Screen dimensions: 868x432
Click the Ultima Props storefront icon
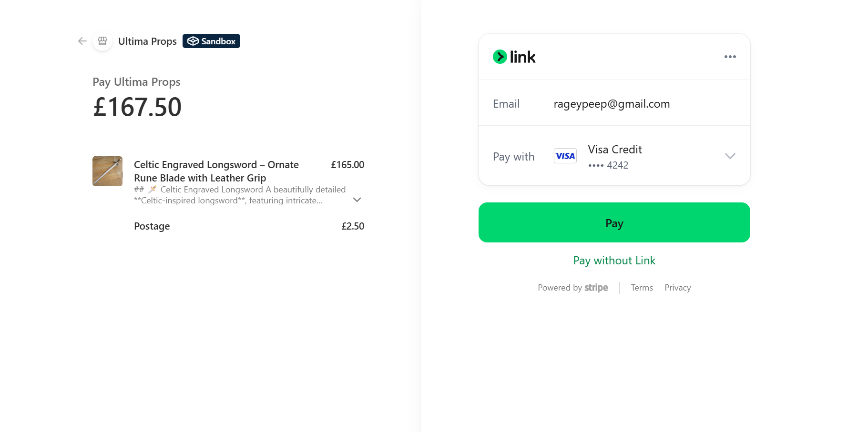coord(102,41)
